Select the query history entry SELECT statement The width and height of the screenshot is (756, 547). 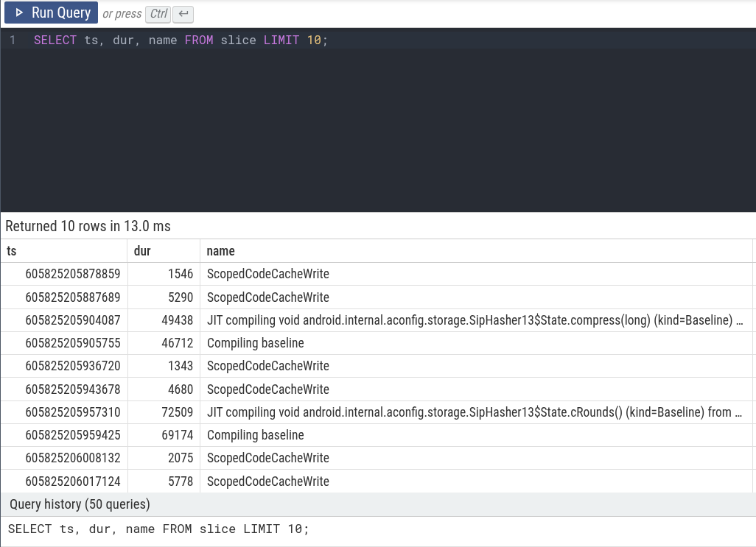(x=158, y=529)
